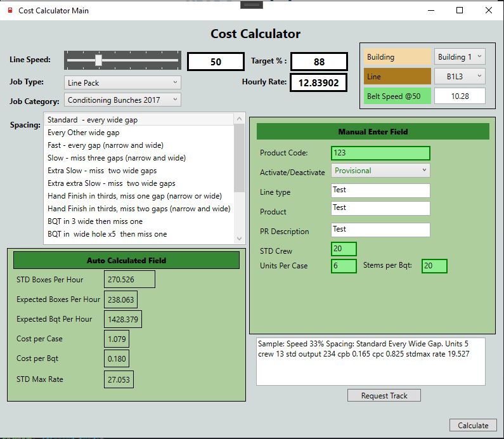Select Hand Finish in thirds, miss one gap
The width and height of the screenshot is (504, 439).
[x=139, y=196]
